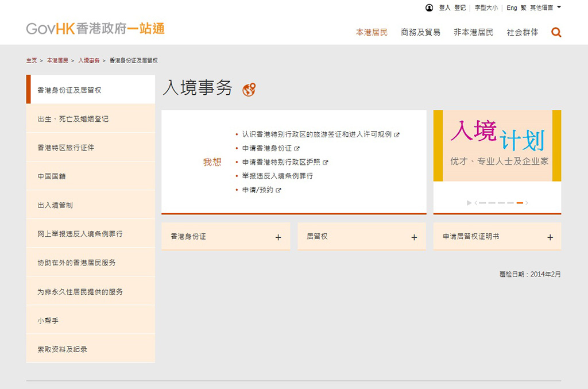Go to next banner slide arrow
This screenshot has width=588, height=389.
pyautogui.click(x=527, y=203)
